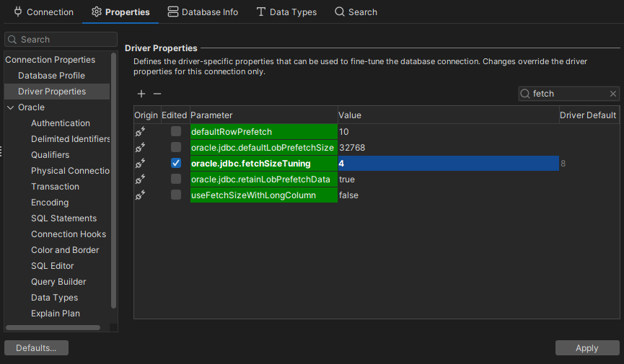Open Authentication under the Oracle node
This screenshot has height=364, width=624.
(61, 123)
